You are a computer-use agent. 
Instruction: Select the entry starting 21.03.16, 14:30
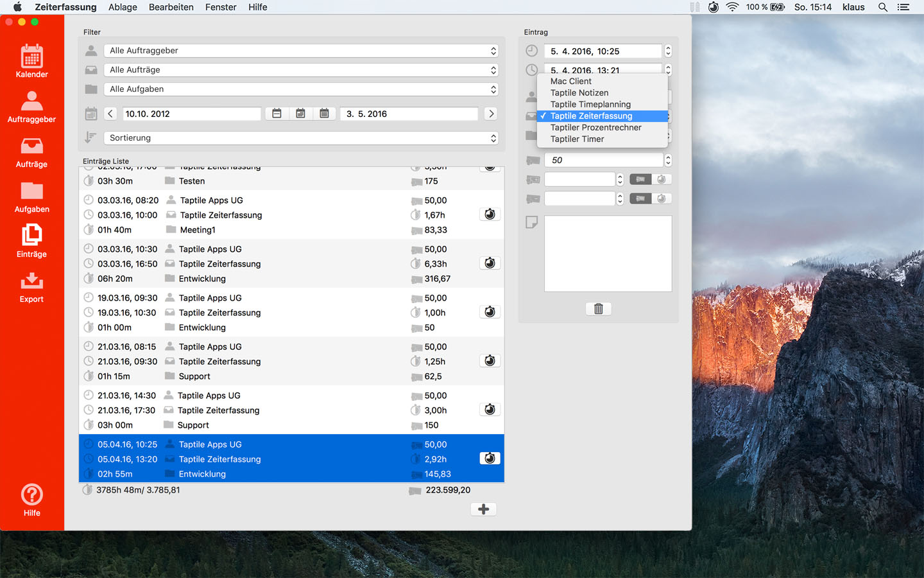[x=291, y=410]
